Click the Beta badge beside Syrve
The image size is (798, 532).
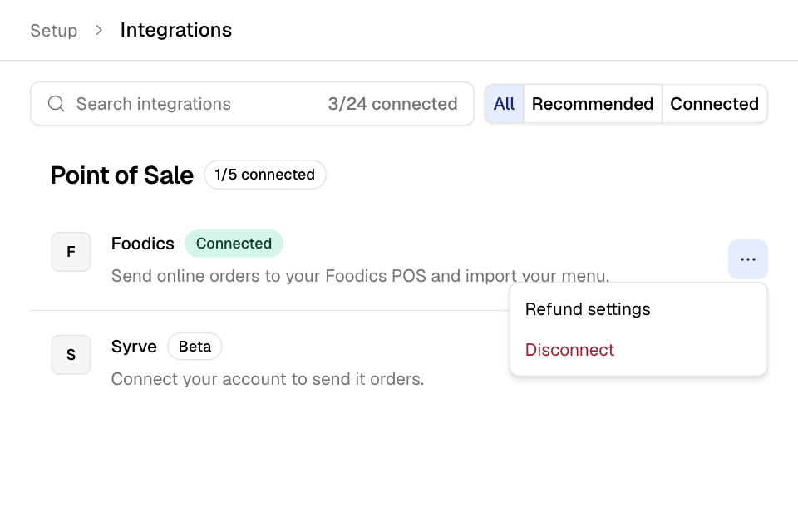point(195,346)
